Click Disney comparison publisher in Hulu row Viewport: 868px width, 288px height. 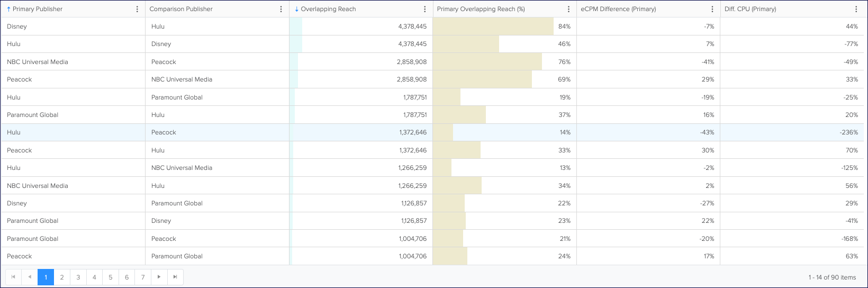pos(161,44)
